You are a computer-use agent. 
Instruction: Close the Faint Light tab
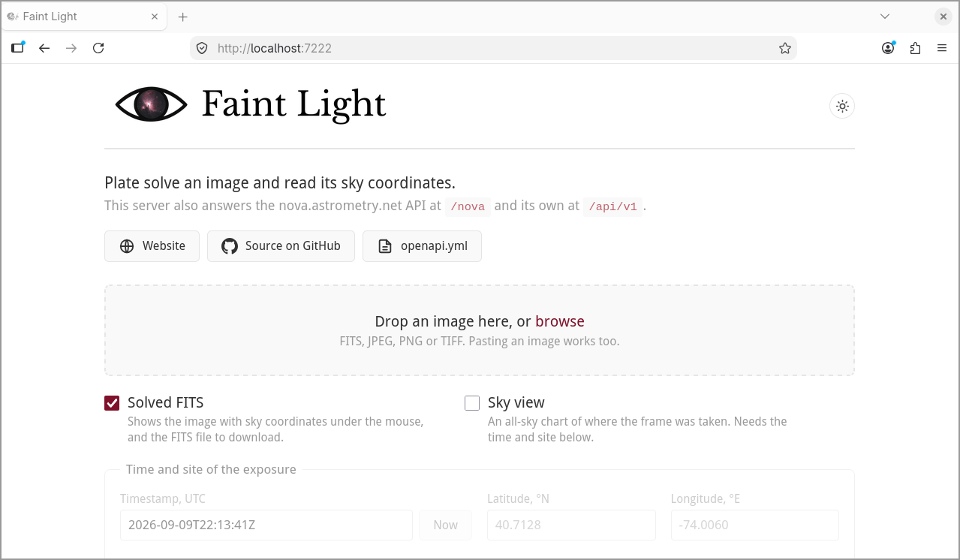[x=154, y=17]
